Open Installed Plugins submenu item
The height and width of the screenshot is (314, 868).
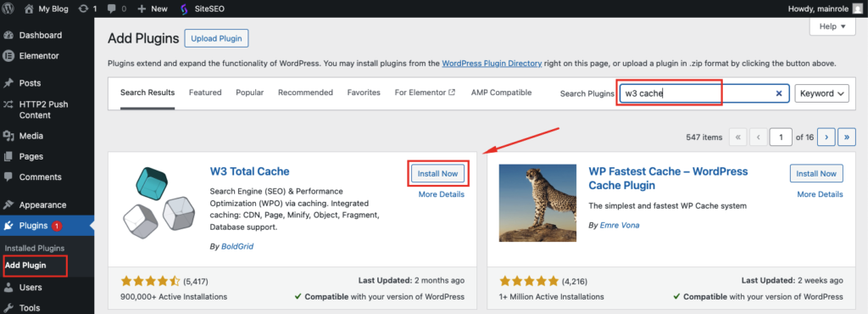click(34, 248)
